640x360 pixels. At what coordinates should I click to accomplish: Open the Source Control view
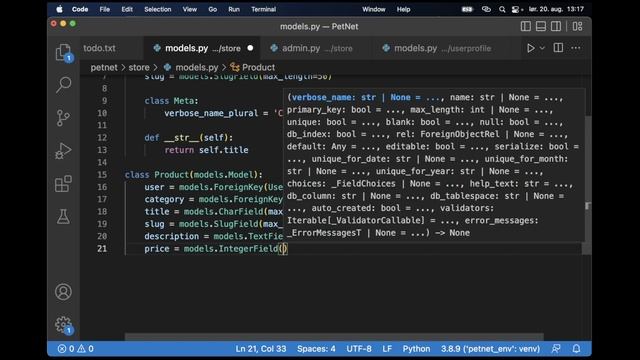pos(63,118)
